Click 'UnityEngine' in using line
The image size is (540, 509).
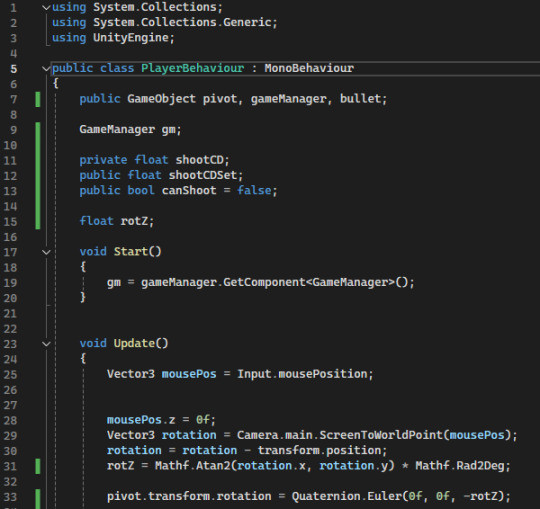pyautogui.click(x=131, y=38)
